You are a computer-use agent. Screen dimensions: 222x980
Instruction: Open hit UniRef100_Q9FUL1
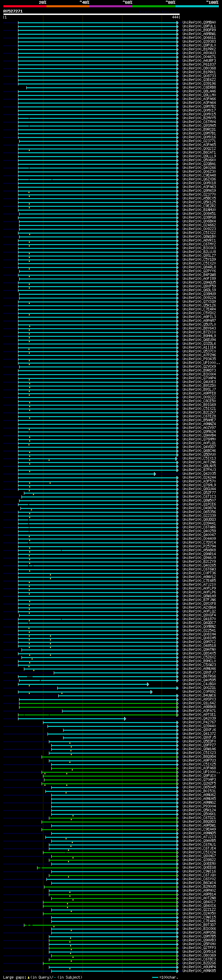coord(199,26)
